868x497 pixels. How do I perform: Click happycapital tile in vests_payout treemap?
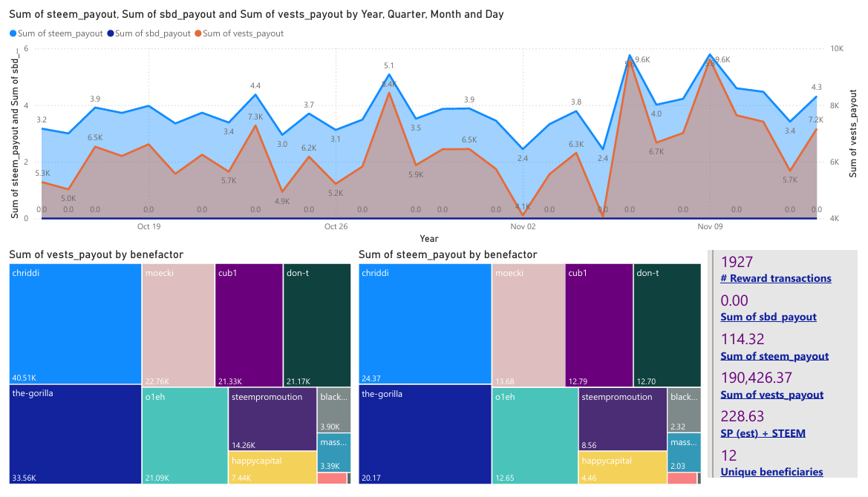(273, 468)
